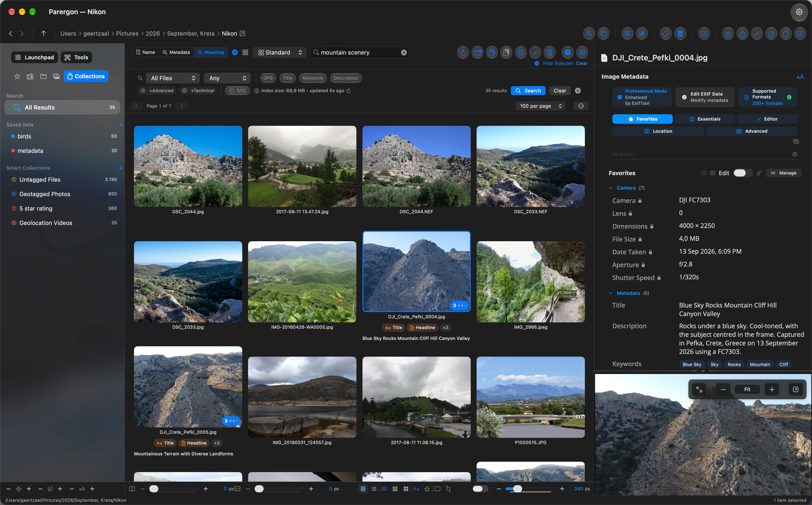The width and height of the screenshot is (812, 505).
Task: Click the blue Search button
Action: coord(528,91)
